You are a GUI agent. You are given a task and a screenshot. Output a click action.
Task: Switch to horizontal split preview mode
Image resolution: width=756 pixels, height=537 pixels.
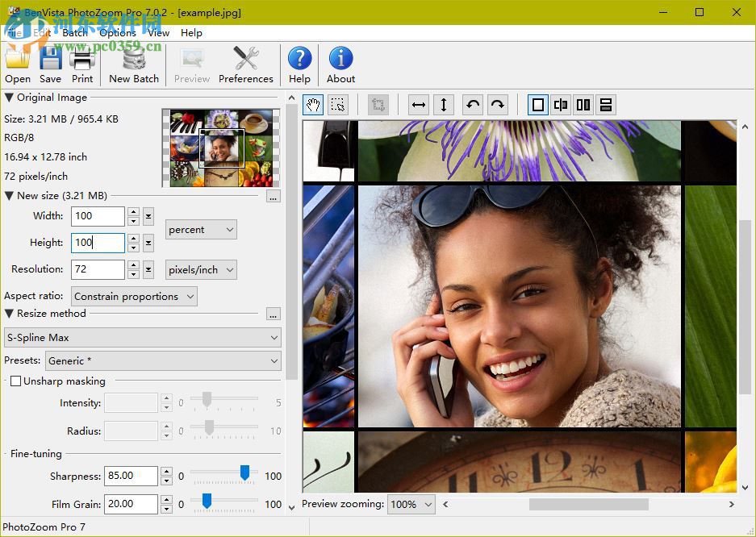606,104
